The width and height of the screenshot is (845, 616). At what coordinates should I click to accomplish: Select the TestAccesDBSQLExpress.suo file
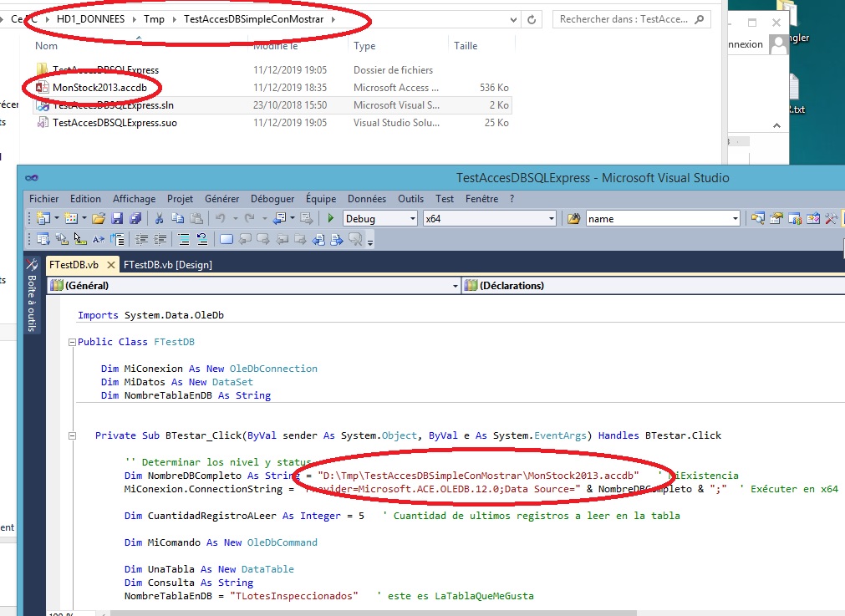[115, 123]
